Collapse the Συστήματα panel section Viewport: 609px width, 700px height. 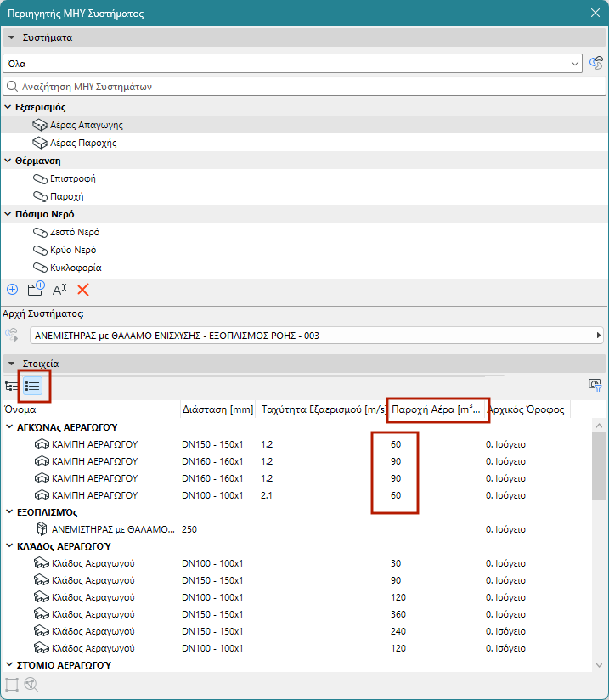[12, 37]
